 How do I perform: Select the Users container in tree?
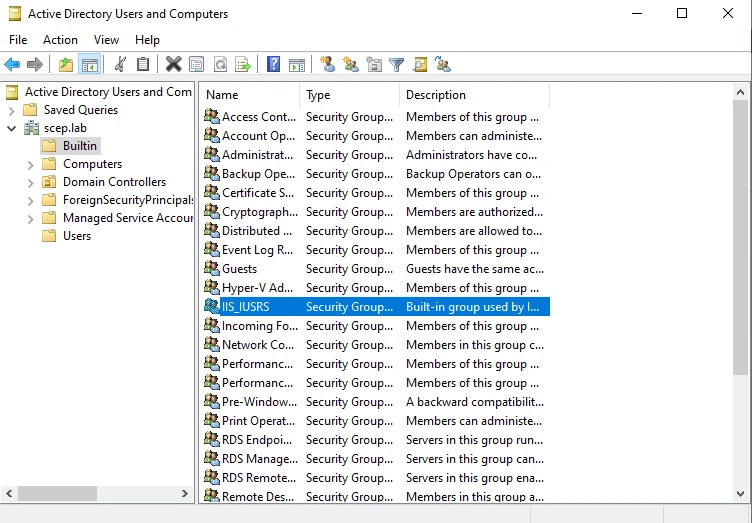(77, 236)
